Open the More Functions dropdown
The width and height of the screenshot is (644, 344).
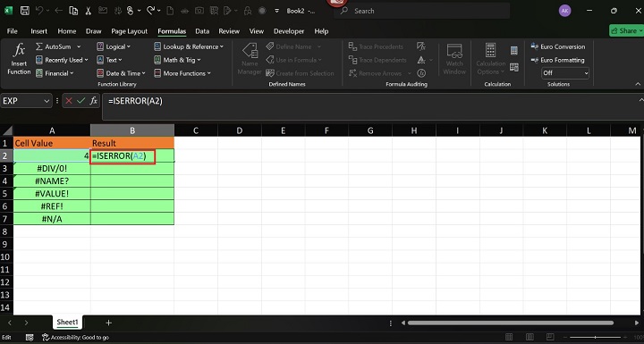coord(182,73)
